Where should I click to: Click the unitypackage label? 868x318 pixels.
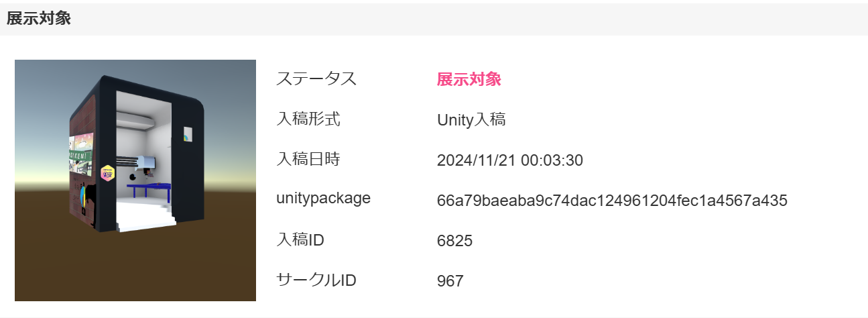click(x=323, y=199)
